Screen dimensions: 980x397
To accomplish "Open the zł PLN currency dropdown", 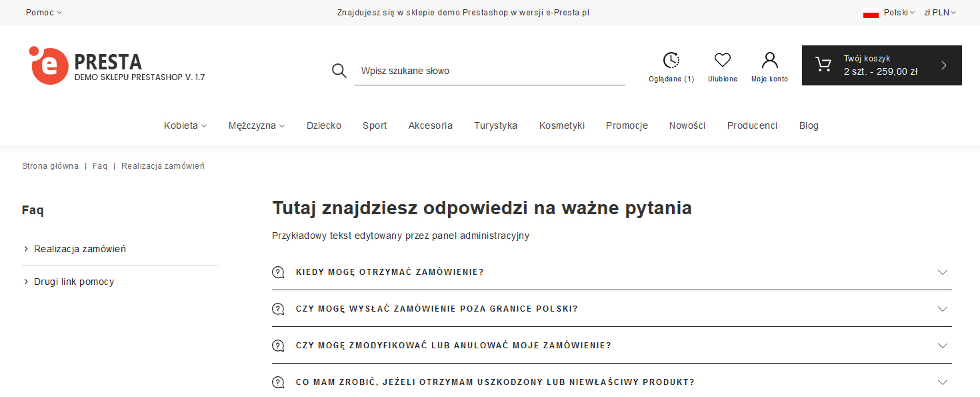I will pos(940,13).
